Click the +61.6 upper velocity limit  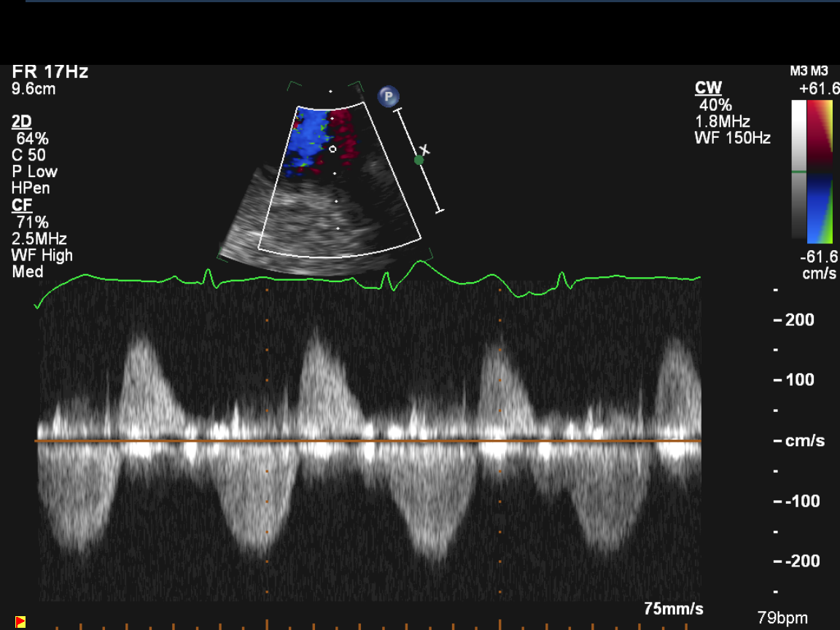point(818,88)
